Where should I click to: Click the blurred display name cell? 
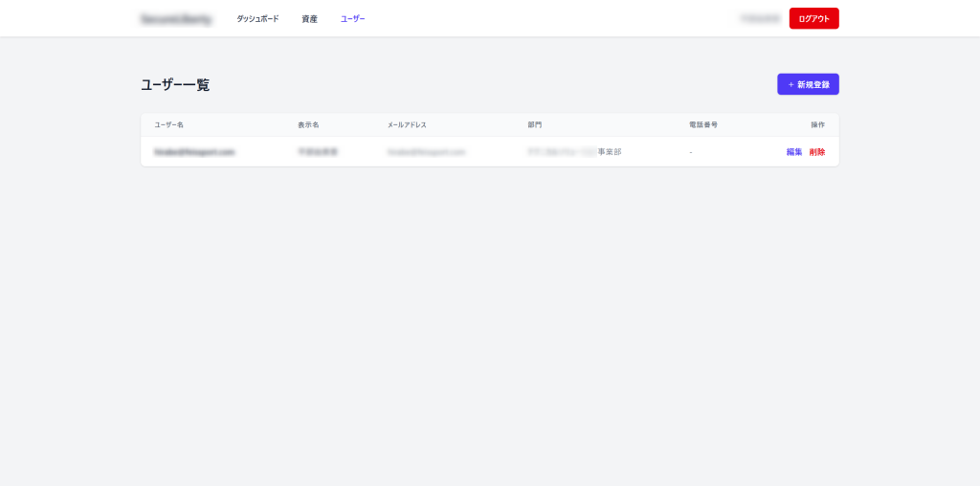point(318,152)
